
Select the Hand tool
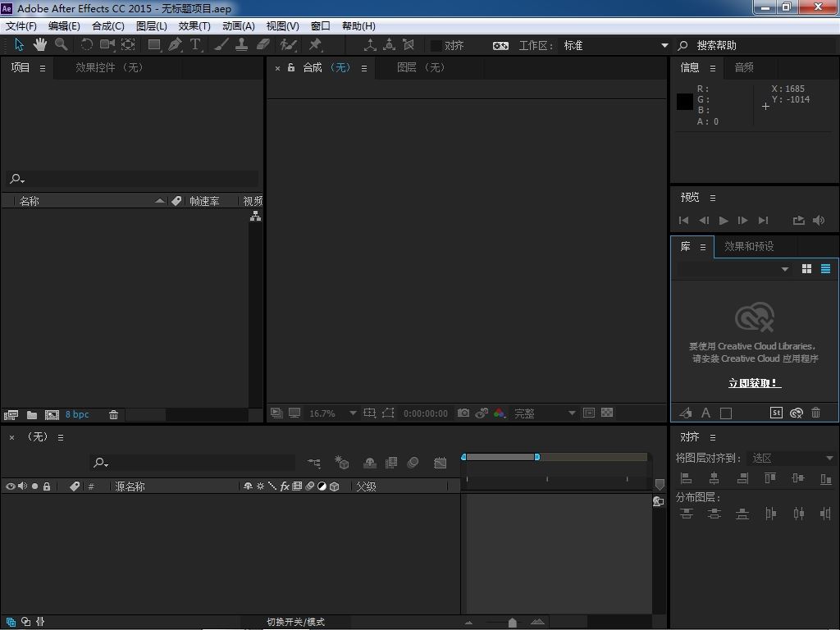pos(39,44)
